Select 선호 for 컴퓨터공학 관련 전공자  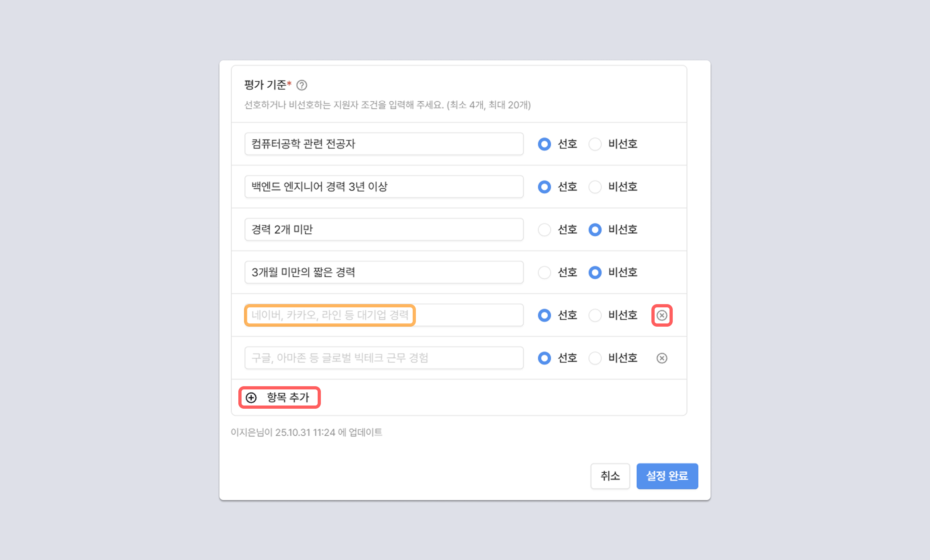click(x=544, y=144)
